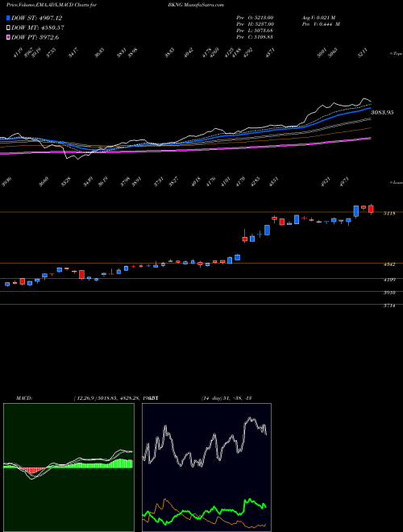This screenshot has width=403, height=532.
Task: Select the Pre L: 5073.68 value
Action: point(255,31)
